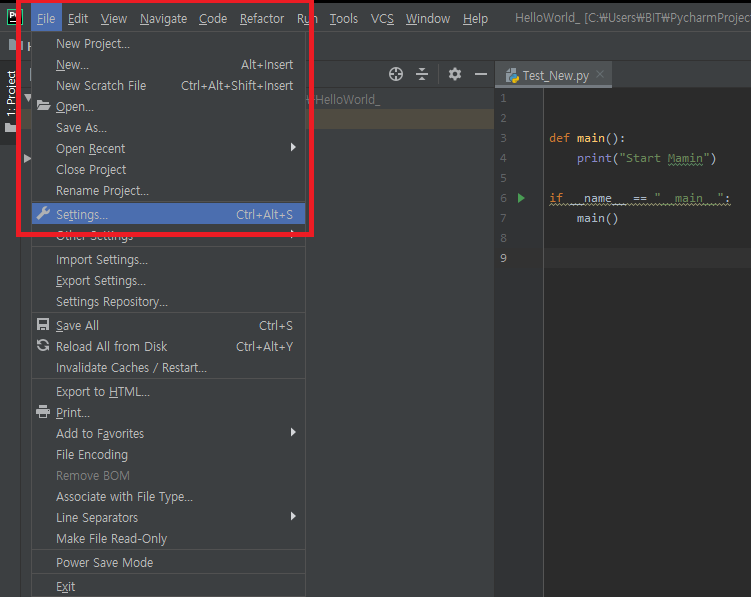
Task: Click the PyCharm application logo
Action: (x=14, y=17)
